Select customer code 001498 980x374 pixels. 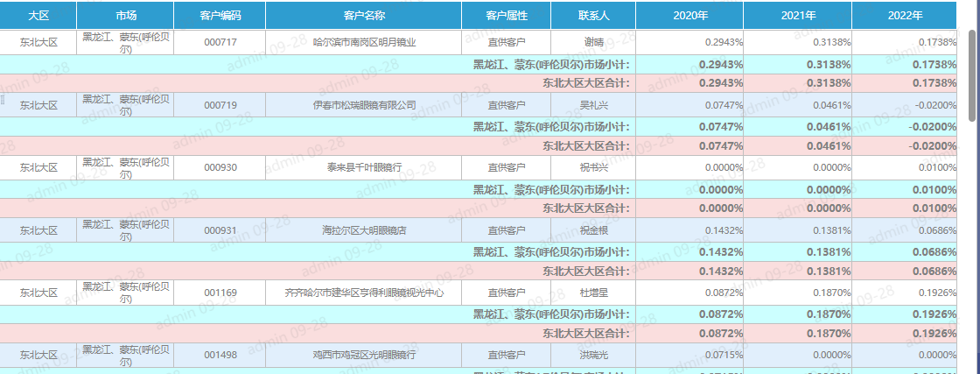220,356
